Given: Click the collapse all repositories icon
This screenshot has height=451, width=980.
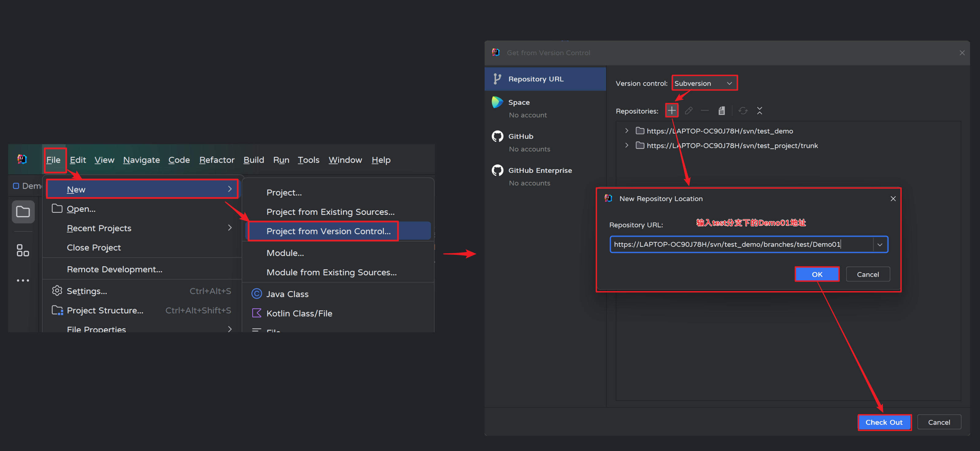Looking at the screenshot, I should tap(759, 111).
